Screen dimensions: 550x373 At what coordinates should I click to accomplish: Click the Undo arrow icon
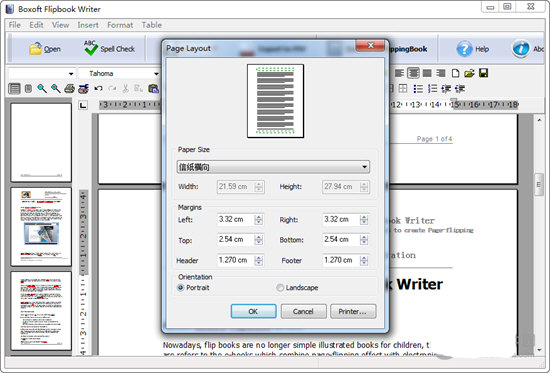click(x=98, y=88)
